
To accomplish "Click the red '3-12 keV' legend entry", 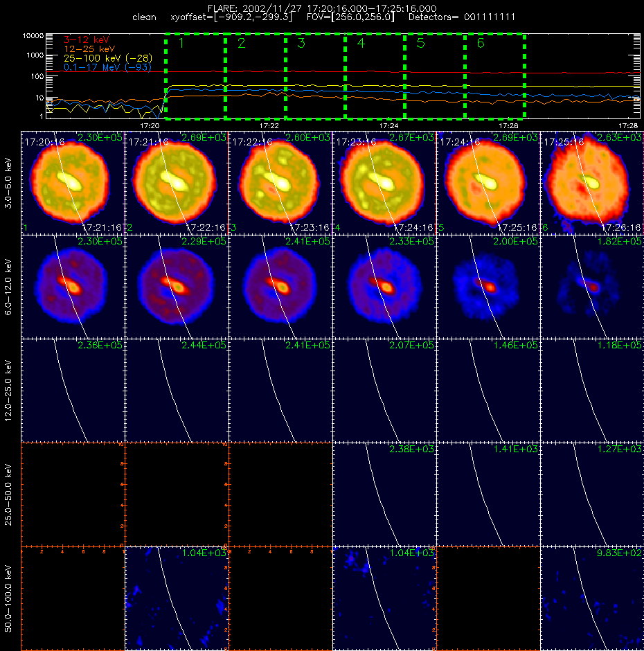I will tap(87, 40).
